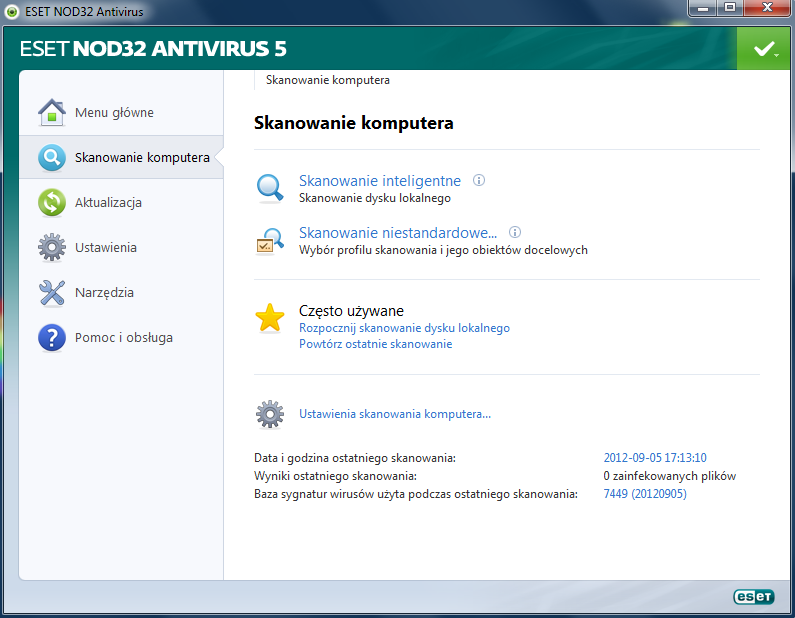The image size is (795, 618).
Task: Click Wyniki ostatniego skanowania label
Action: (x=335, y=476)
